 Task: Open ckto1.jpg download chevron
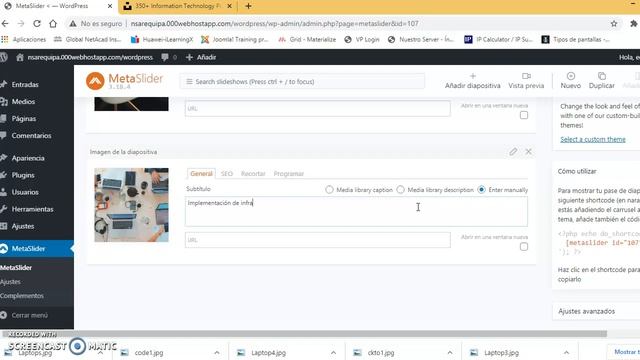point(450,353)
